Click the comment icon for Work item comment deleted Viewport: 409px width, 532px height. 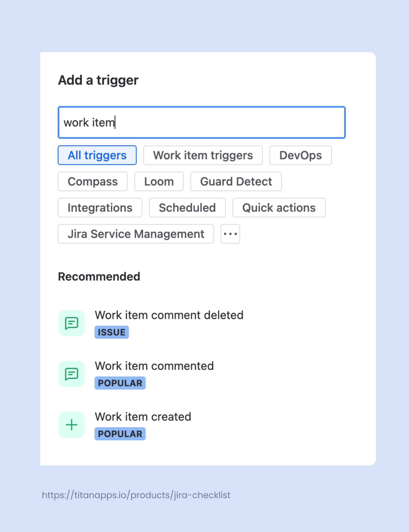[71, 323]
